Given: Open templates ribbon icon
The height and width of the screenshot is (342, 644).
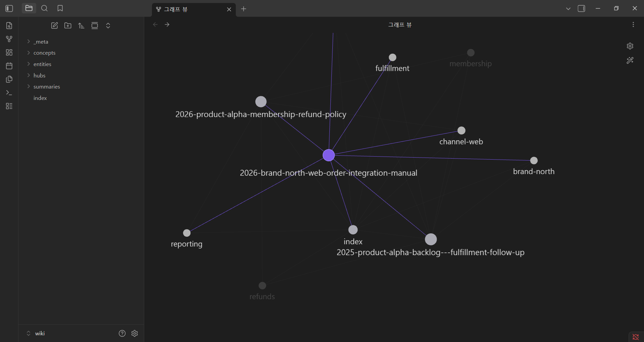Looking at the screenshot, I should [x=9, y=79].
